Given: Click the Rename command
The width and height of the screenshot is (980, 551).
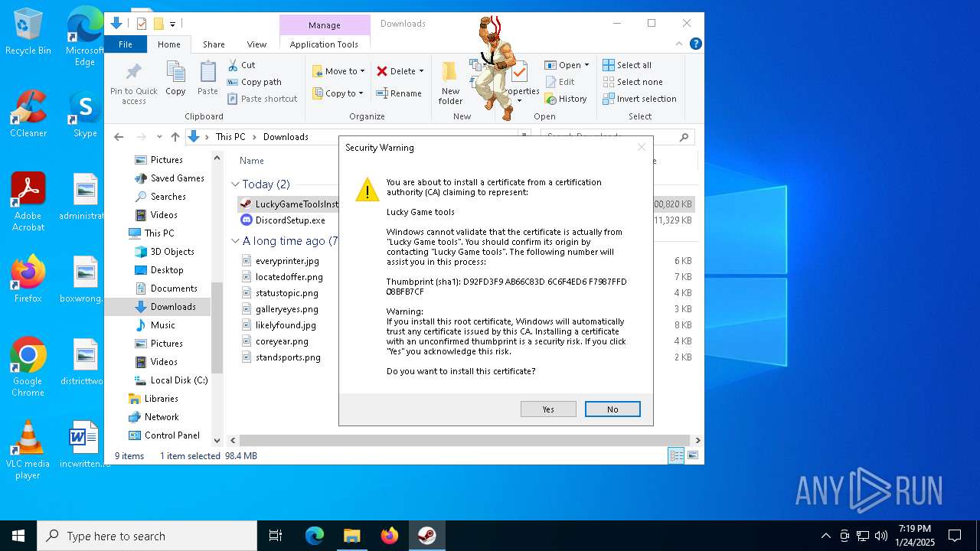Looking at the screenshot, I should 399,93.
